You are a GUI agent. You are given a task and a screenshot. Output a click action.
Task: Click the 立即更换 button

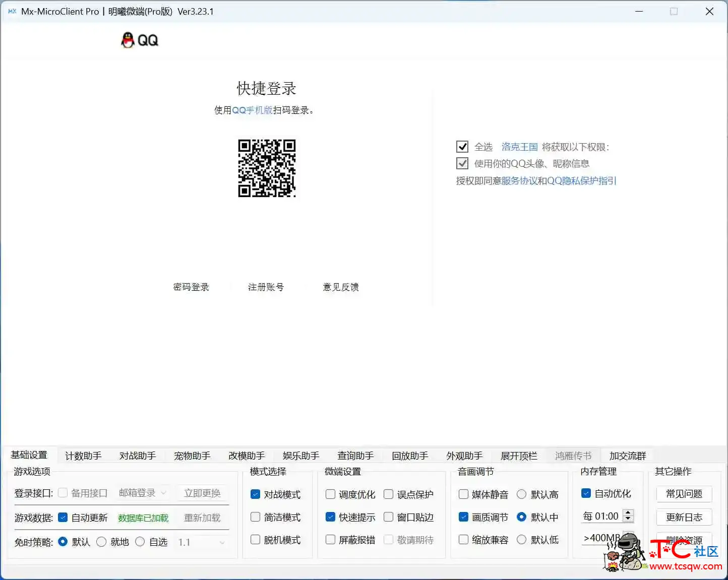[x=203, y=493]
